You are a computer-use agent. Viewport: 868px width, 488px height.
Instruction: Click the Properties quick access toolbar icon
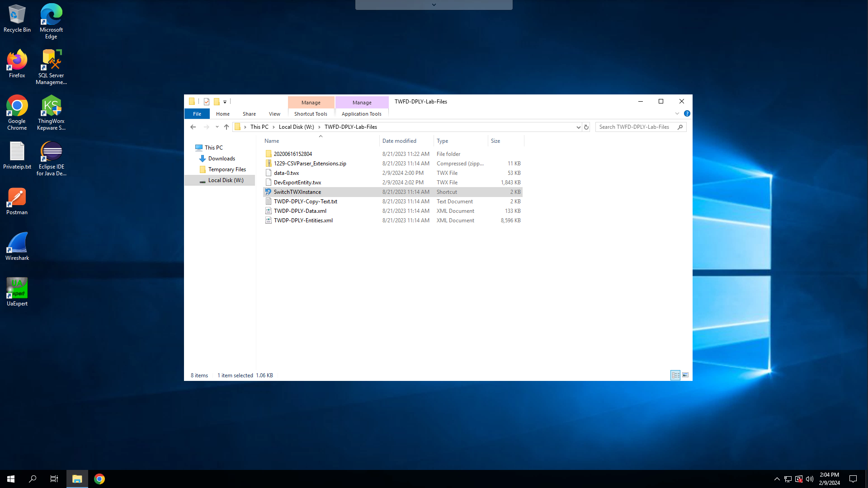pyautogui.click(x=207, y=102)
